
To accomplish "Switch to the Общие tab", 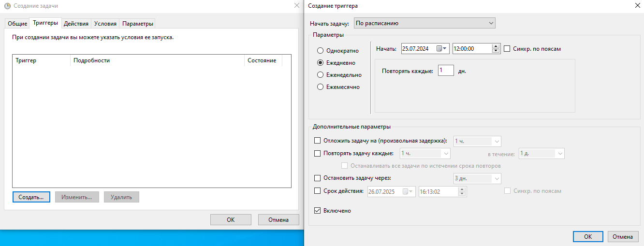I will (x=17, y=24).
